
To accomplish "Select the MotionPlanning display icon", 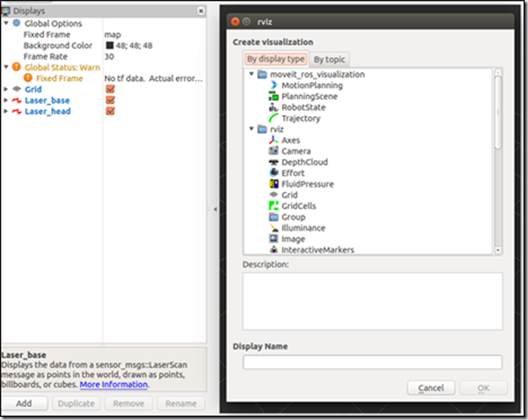I will [274, 85].
